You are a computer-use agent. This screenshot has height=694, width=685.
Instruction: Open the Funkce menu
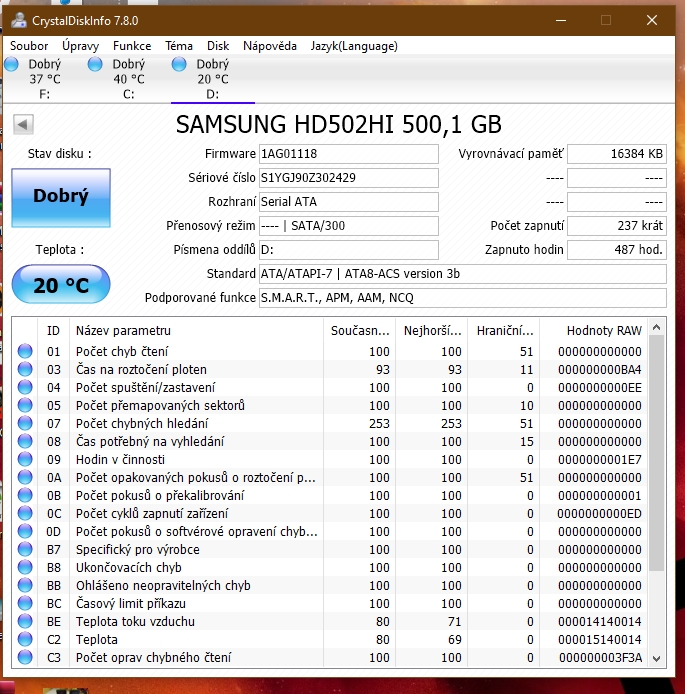pyautogui.click(x=132, y=46)
